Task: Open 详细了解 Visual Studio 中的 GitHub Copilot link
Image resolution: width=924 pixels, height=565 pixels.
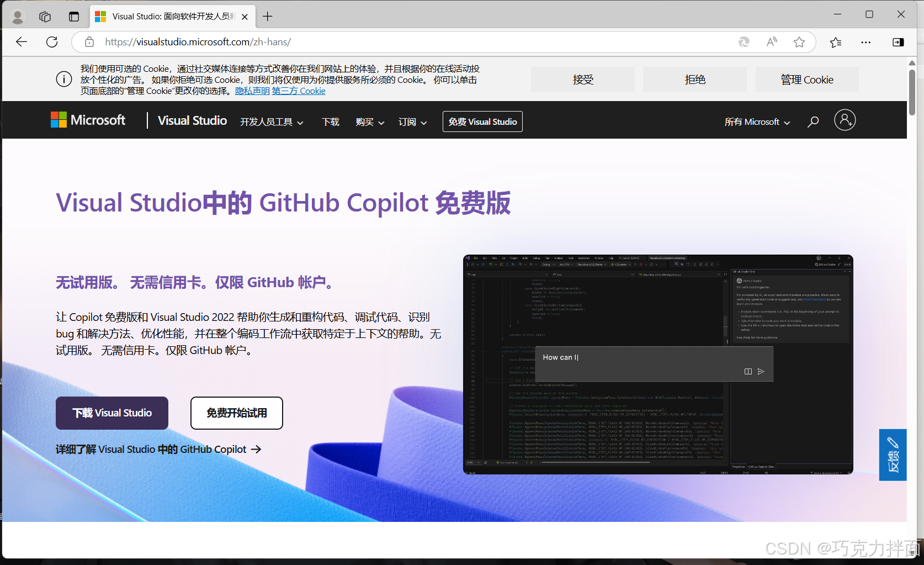Action: click(x=158, y=450)
